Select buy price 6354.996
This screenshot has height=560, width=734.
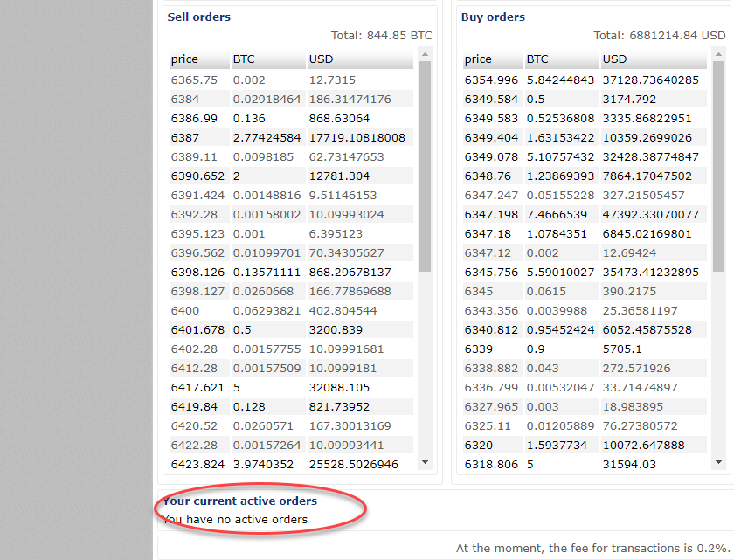[x=491, y=80]
